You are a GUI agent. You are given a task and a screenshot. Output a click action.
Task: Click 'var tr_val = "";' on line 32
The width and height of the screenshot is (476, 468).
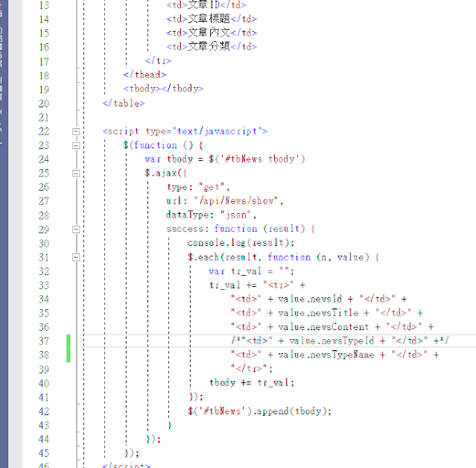pos(251,271)
